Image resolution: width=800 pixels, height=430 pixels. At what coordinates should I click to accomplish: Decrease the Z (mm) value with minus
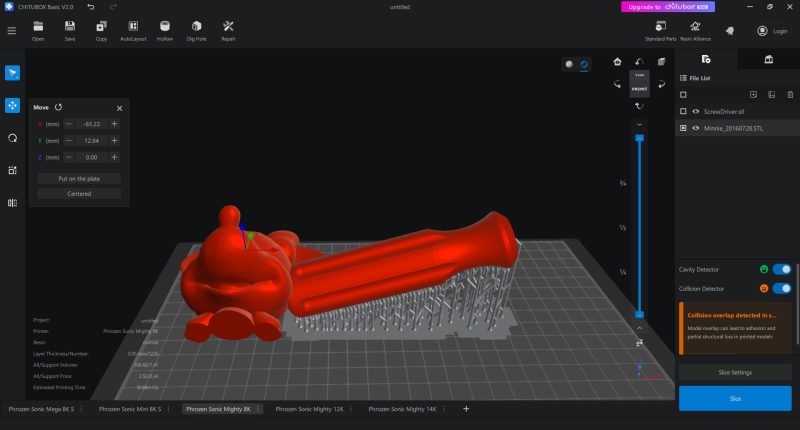click(x=69, y=157)
